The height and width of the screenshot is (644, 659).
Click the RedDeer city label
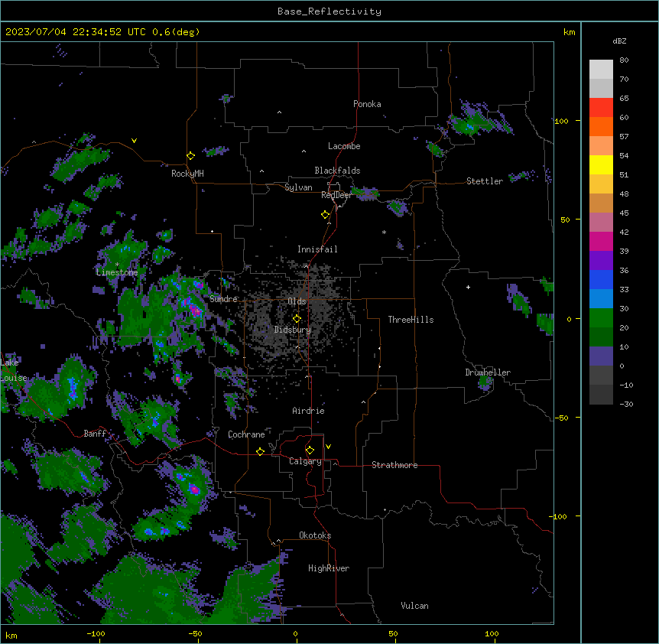pyautogui.click(x=336, y=195)
